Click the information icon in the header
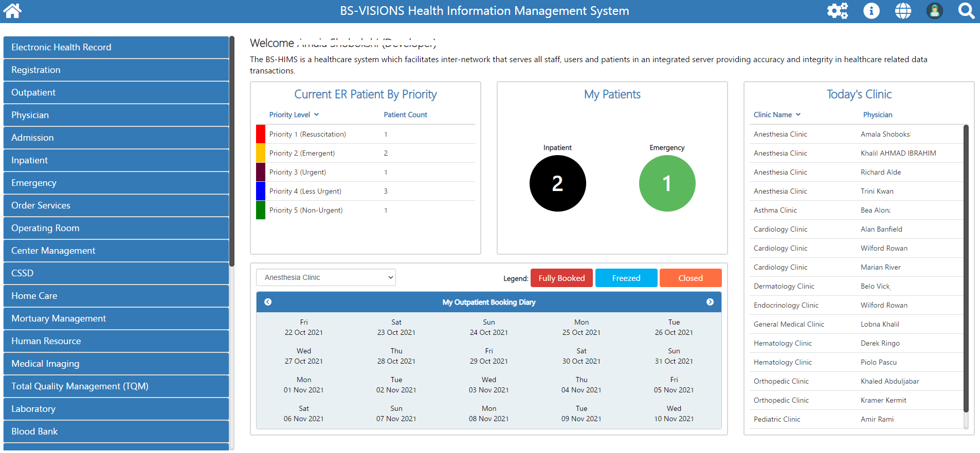This screenshot has width=980, height=453. coord(871,11)
